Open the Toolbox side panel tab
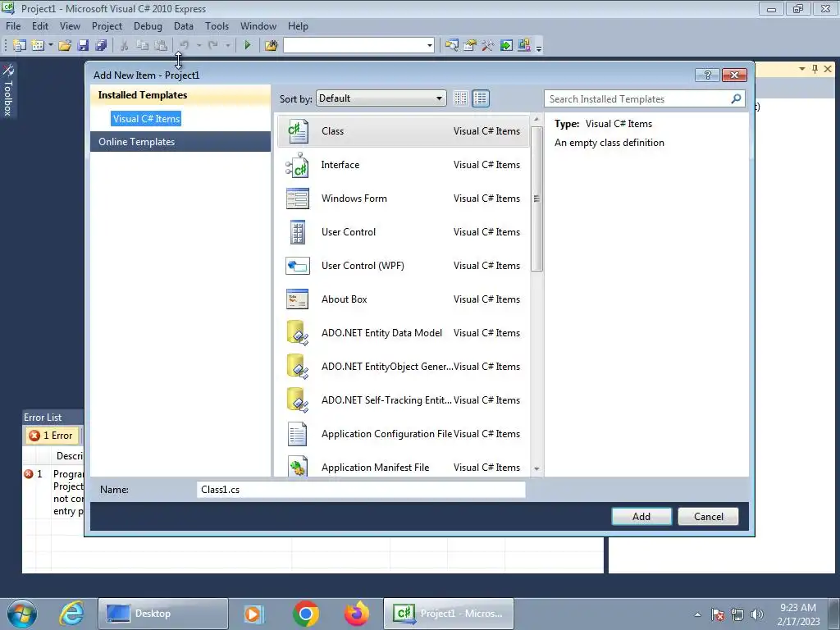This screenshot has width=840, height=630. pyautogui.click(x=8, y=90)
